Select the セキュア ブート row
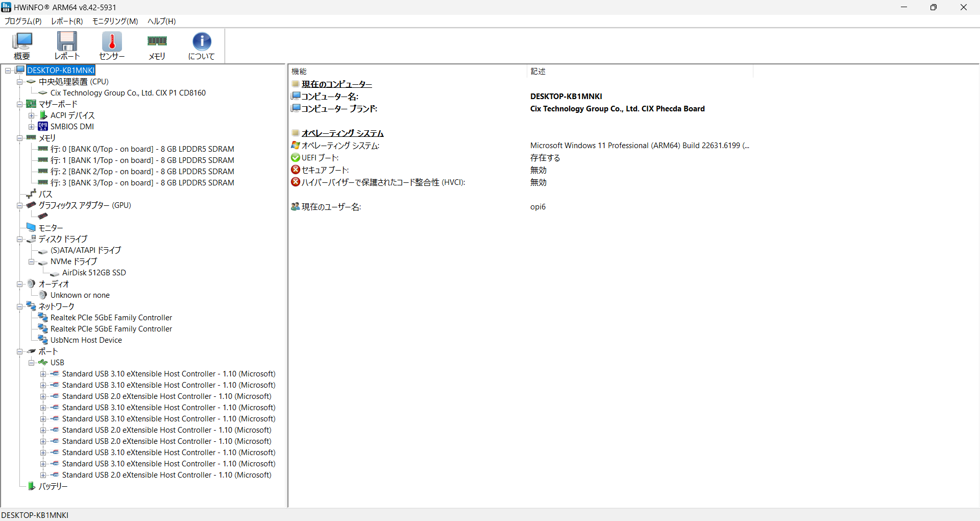This screenshot has height=521, width=980. 325,170
